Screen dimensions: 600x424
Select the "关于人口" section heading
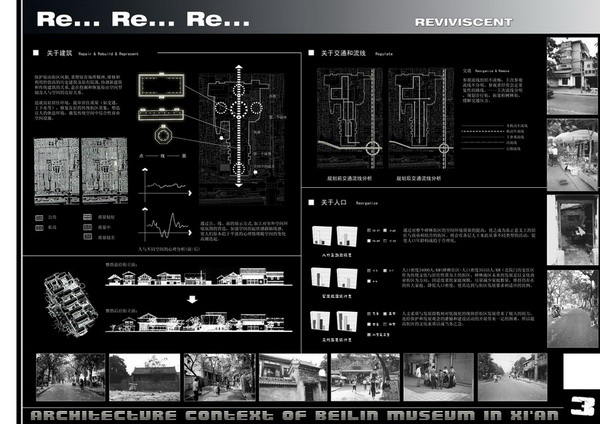point(334,202)
